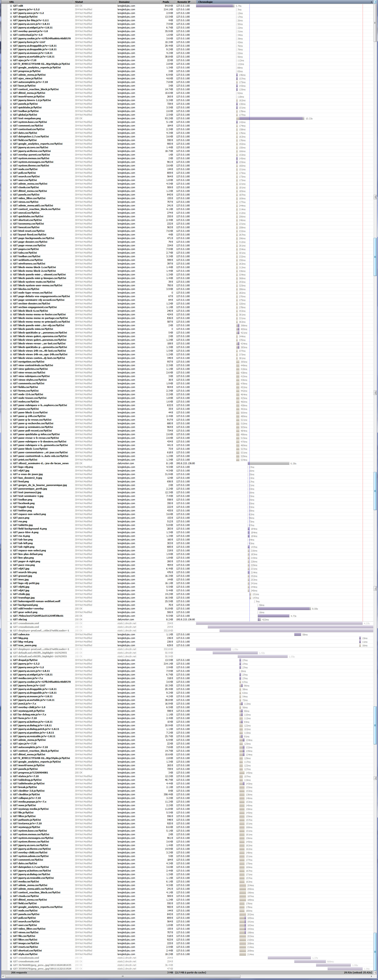
Task: Select the wysiwyg.init.js request row
Action: [190, 711]
